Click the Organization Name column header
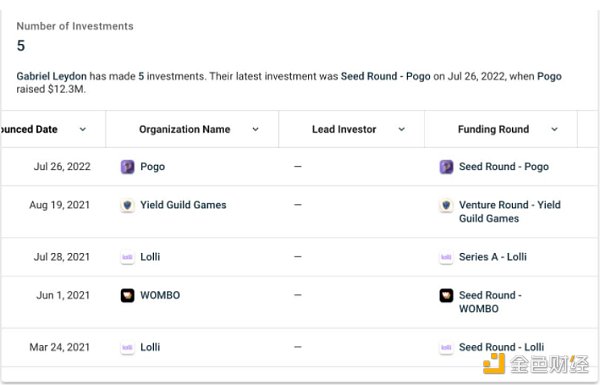Screen dimensions: 600x385 [185, 129]
